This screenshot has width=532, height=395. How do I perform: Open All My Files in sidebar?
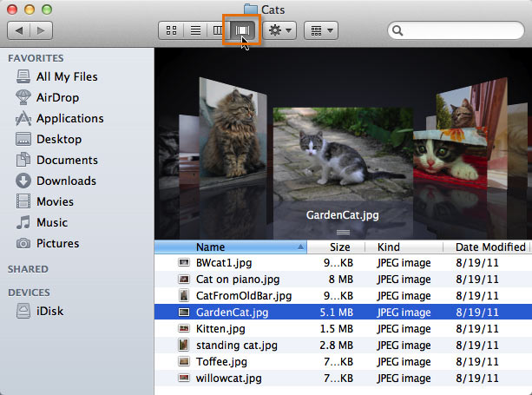coord(67,76)
